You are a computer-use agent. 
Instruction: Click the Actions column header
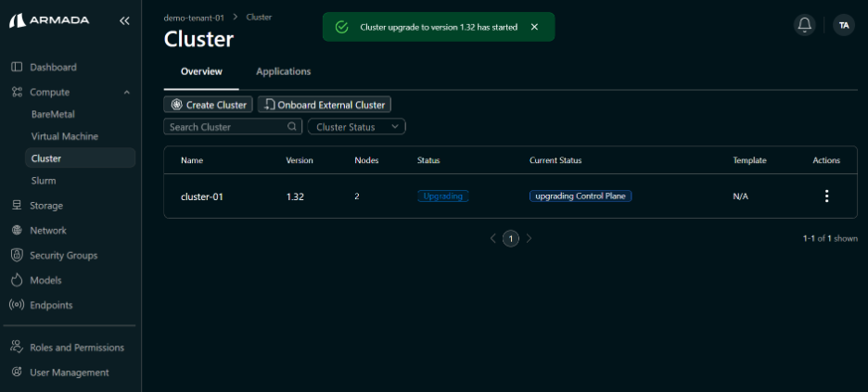tap(826, 160)
